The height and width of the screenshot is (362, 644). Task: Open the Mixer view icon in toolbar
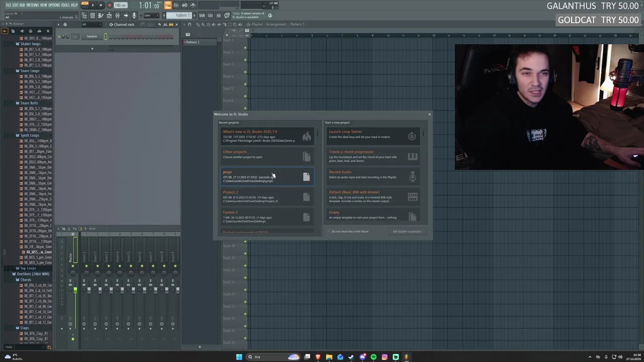pyautogui.click(x=117, y=16)
